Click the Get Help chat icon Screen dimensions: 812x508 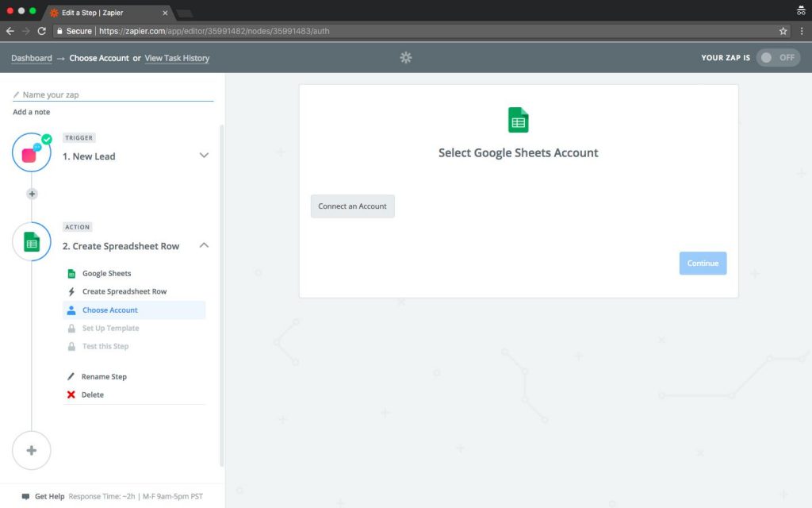[25, 497]
